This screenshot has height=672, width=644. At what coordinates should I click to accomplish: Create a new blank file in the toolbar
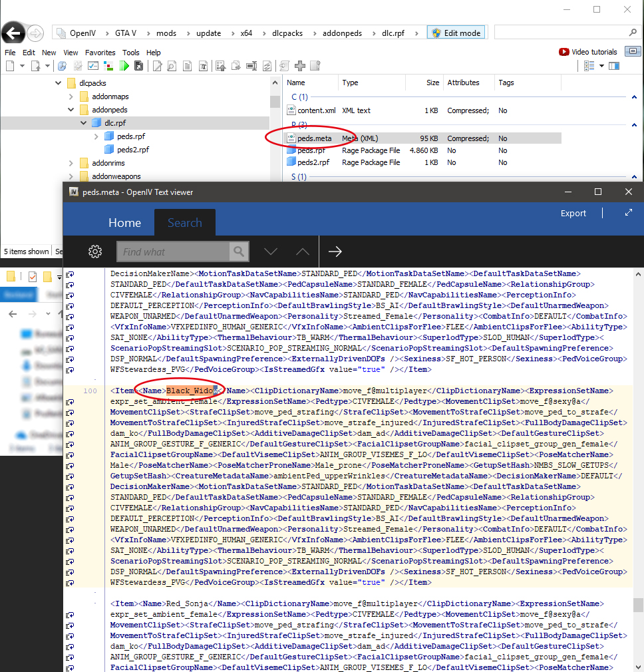pyautogui.click(x=10, y=66)
